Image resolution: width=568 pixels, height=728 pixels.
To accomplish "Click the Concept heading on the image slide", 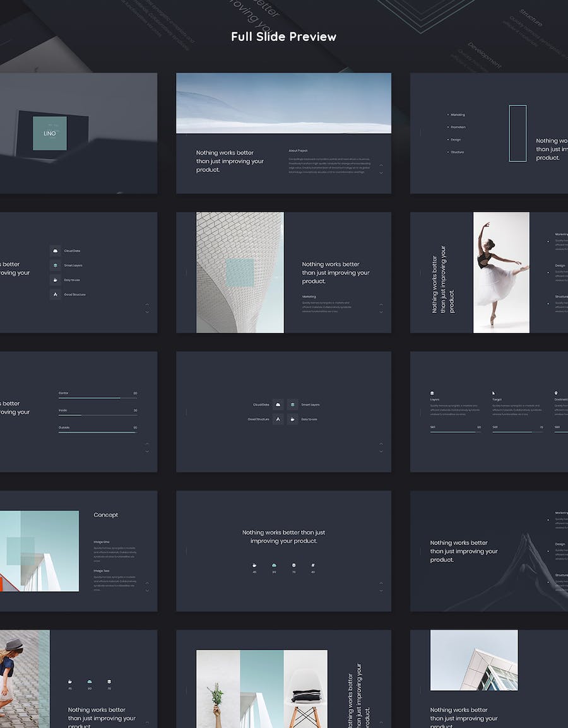I will click(x=106, y=515).
